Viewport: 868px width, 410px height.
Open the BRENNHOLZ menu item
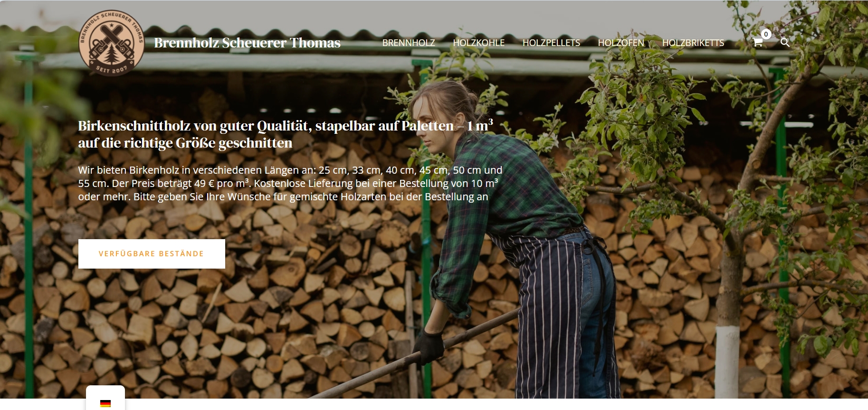pos(409,43)
